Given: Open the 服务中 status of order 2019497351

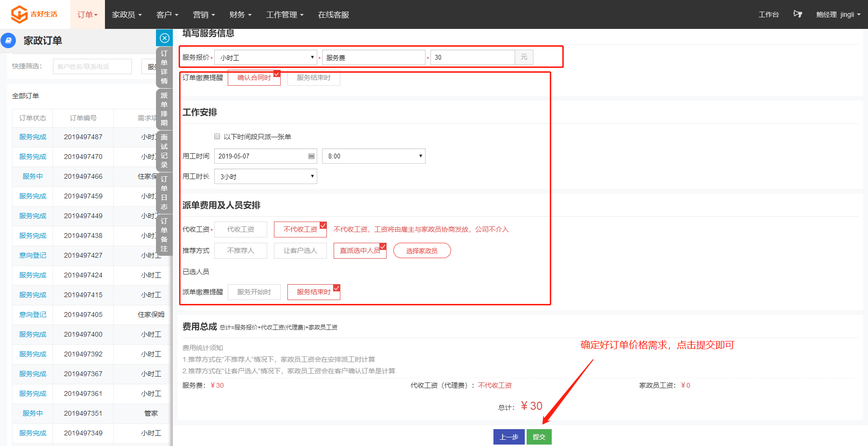Looking at the screenshot, I should click(33, 413).
